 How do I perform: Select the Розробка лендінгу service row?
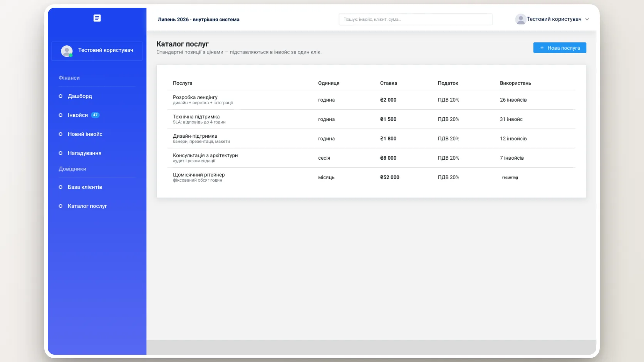pyautogui.click(x=371, y=100)
